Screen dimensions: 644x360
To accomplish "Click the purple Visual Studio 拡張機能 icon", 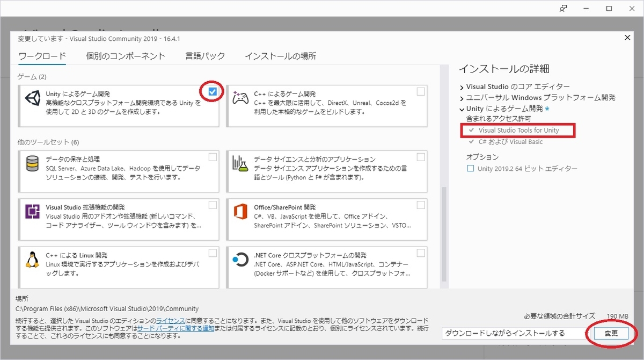I will pyautogui.click(x=34, y=212).
